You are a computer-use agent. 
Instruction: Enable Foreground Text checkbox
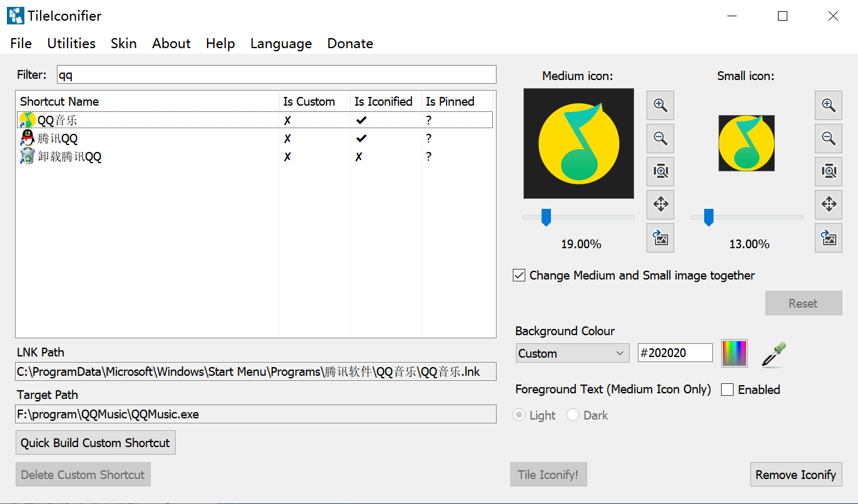tap(727, 390)
